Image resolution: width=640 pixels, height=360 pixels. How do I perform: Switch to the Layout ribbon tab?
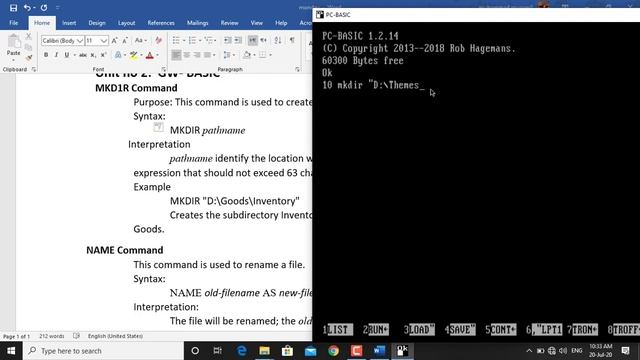pyautogui.click(x=127, y=23)
